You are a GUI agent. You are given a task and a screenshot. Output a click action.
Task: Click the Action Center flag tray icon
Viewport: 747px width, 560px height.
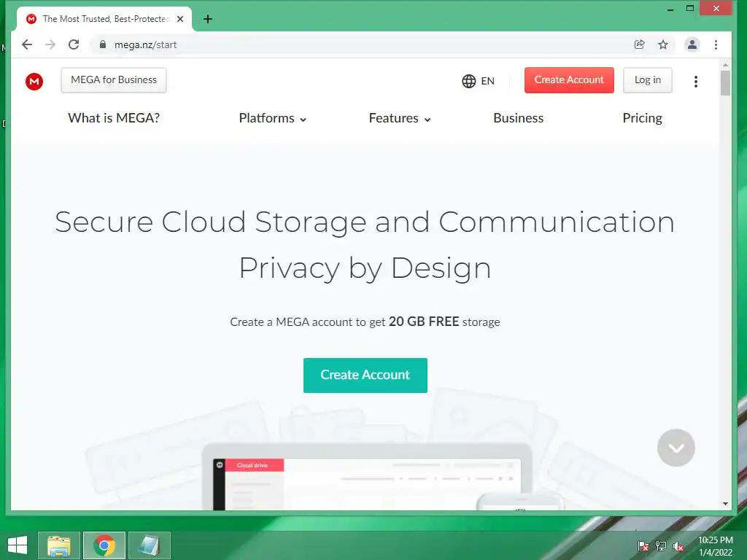(643, 546)
